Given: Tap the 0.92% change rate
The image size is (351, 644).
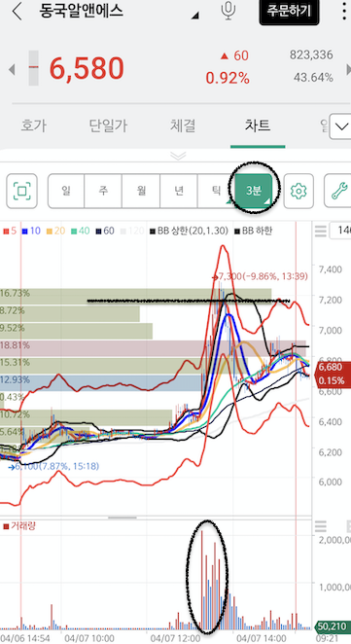Looking at the screenshot, I should [x=228, y=78].
